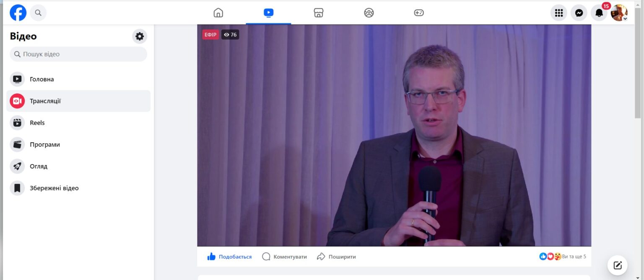Click the Програми clapperboard icon
The height and width of the screenshot is (280, 644).
pos(17,144)
